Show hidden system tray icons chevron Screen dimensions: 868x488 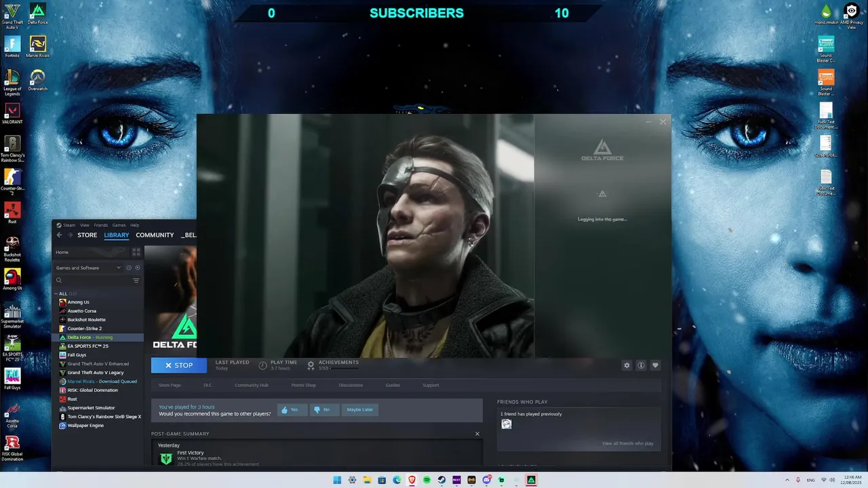[787, 480]
